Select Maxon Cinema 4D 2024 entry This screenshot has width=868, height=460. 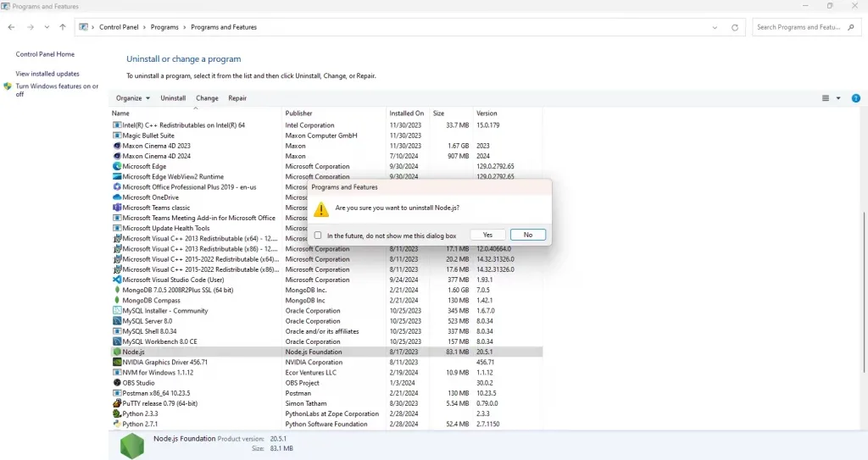(x=326, y=156)
